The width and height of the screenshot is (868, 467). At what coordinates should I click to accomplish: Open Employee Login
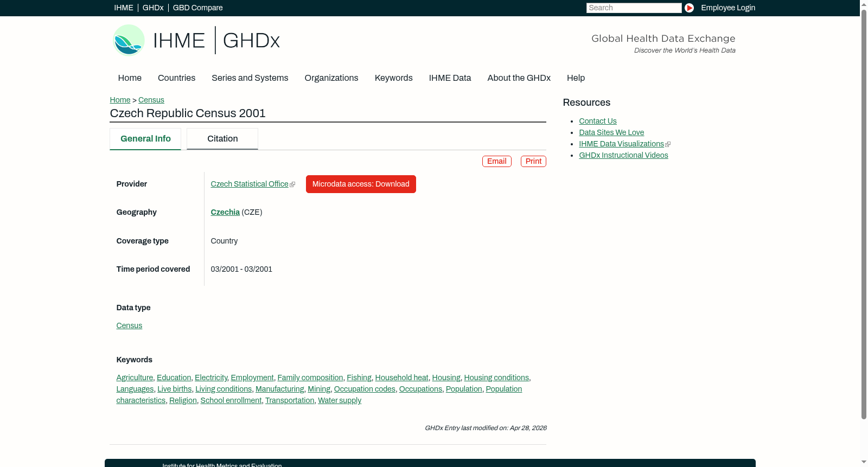(728, 8)
